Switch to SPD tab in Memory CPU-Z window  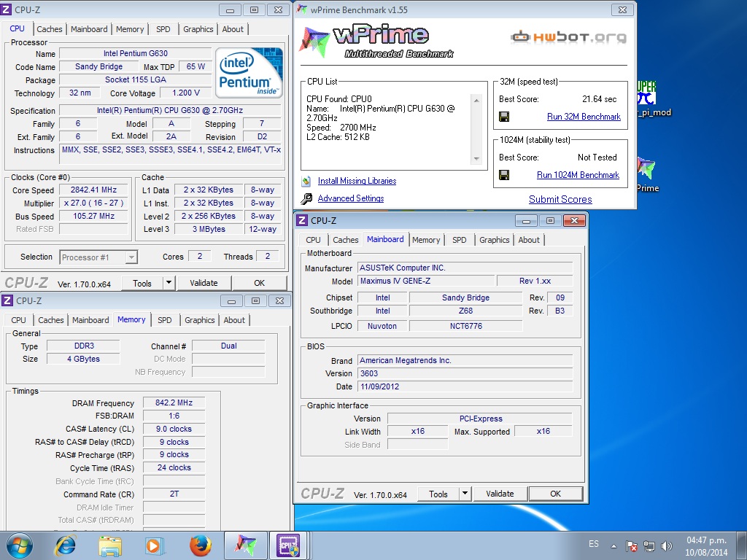(165, 320)
